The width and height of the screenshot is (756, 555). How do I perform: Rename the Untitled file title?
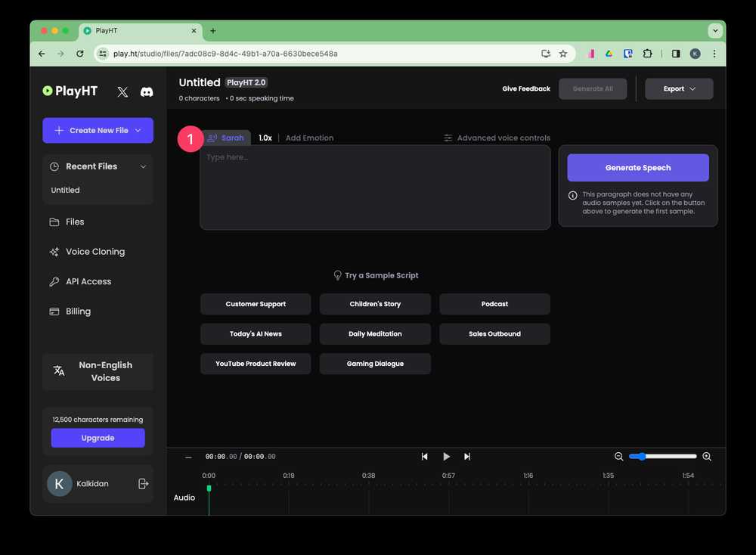pyautogui.click(x=199, y=82)
